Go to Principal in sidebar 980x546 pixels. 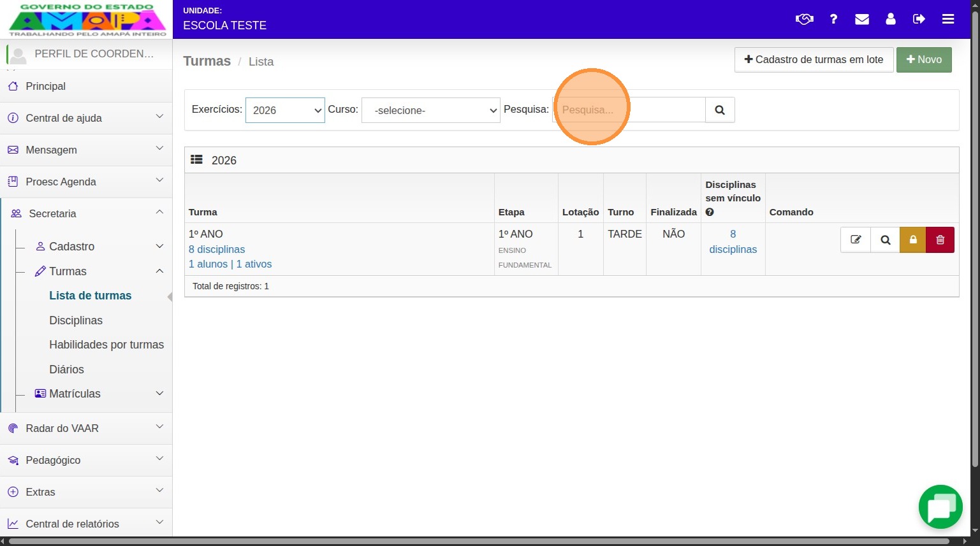point(45,86)
